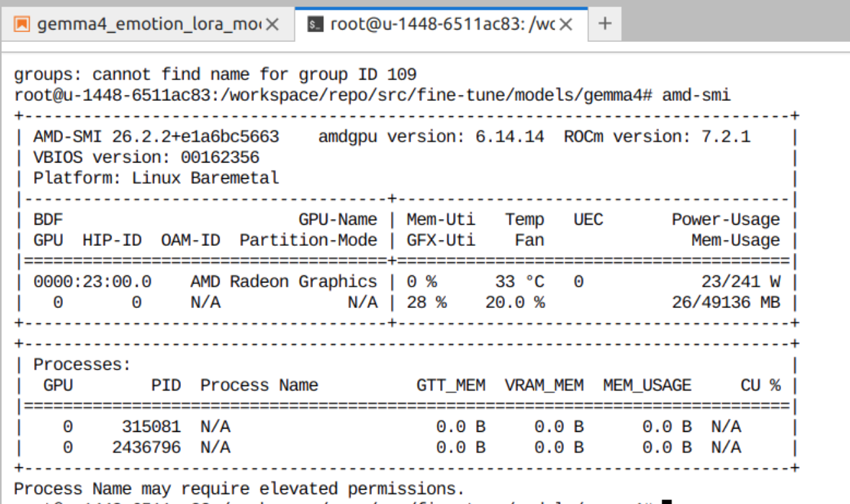Click the 'Partition-Mode' column header
Image resolution: width=850 pixels, height=504 pixels.
(308, 241)
